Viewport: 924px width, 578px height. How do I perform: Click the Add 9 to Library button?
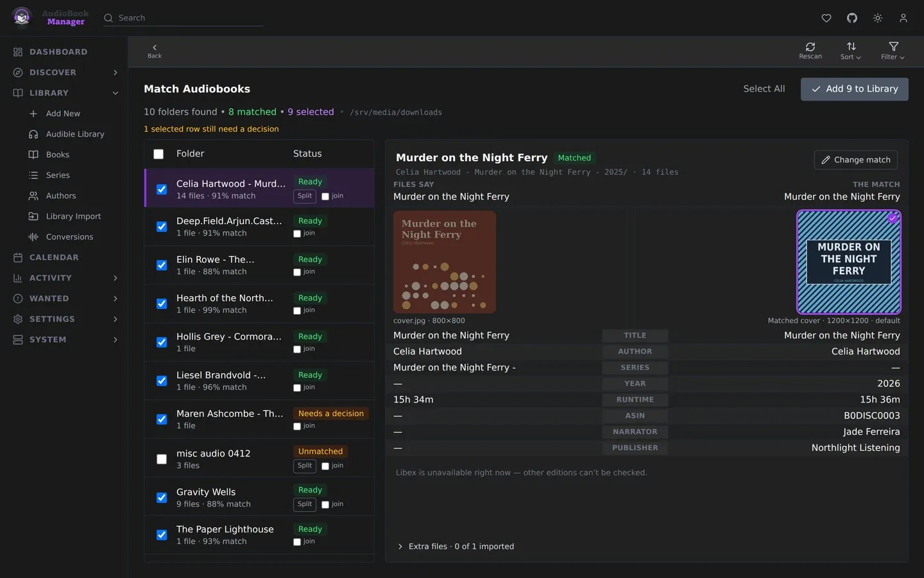[x=855, y=89]
